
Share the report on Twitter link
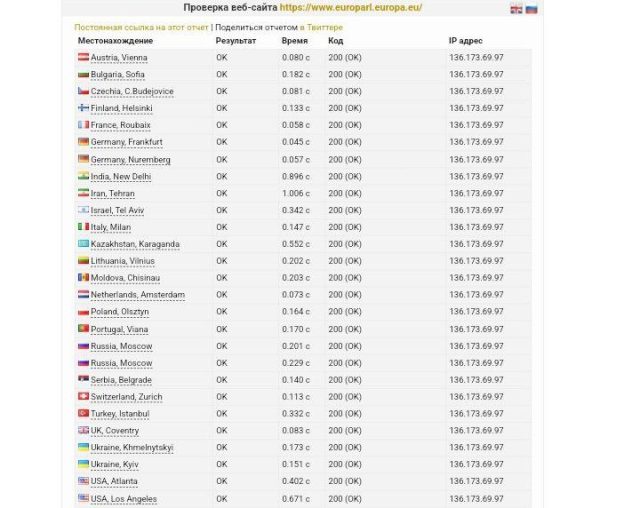pos(321,27)
